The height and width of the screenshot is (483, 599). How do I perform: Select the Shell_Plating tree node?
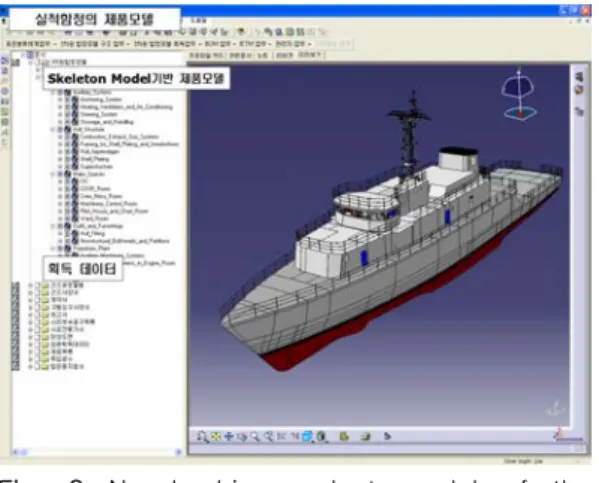pos(94,159)
